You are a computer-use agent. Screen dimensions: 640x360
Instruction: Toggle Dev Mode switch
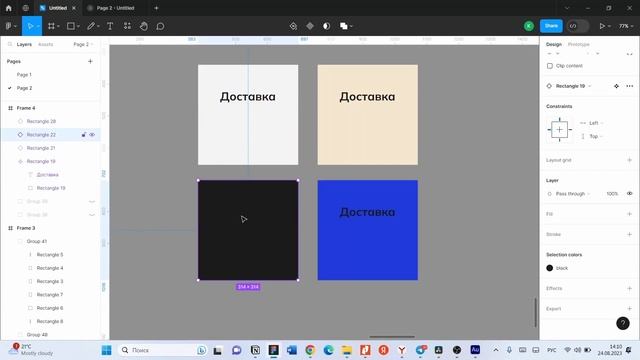pos(578,26)
